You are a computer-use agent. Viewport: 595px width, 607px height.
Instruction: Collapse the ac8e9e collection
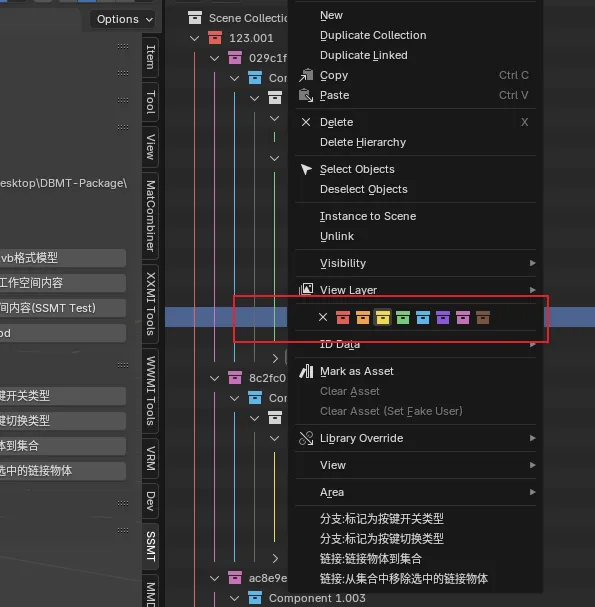(x=214, y=578)
